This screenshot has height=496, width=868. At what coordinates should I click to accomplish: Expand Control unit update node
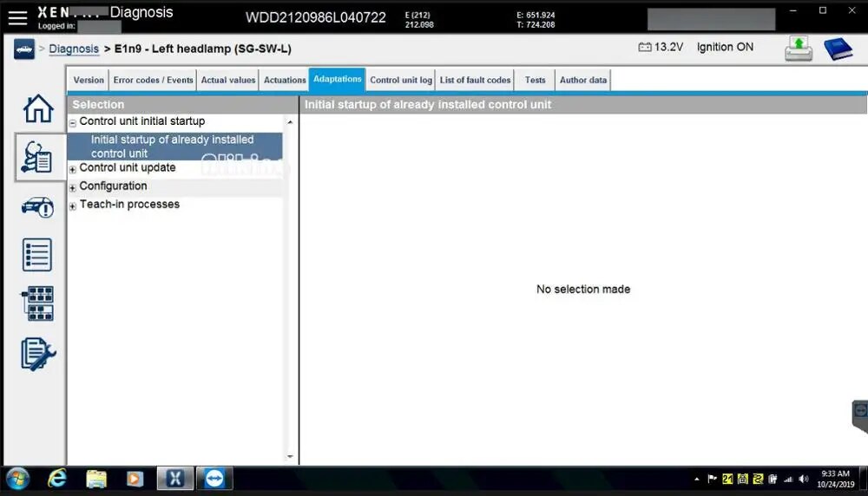pos(73,170)
